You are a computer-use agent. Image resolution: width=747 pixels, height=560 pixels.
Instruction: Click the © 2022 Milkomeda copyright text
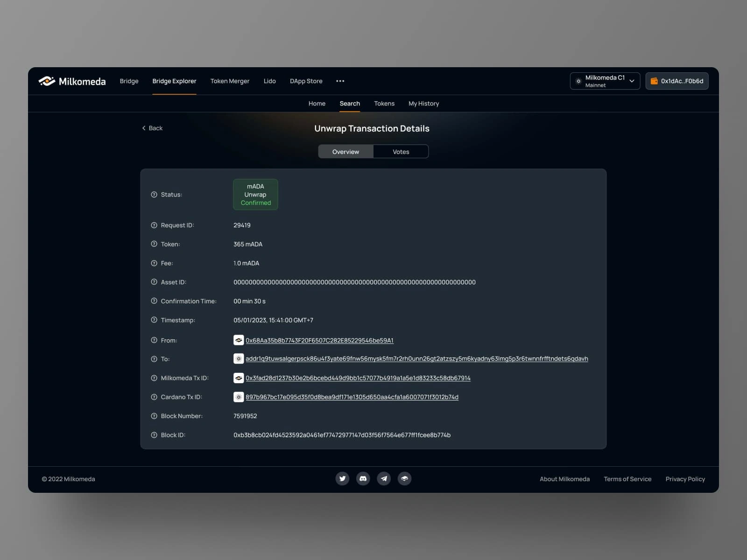click(68, 479)
